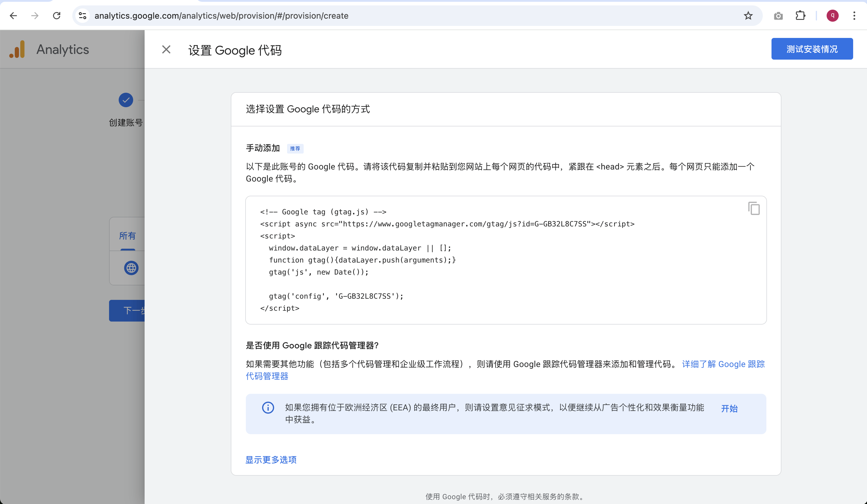This screenshot has width=867, height=504.
Task: Click the address bar URL field
Action: click(378, 15)
